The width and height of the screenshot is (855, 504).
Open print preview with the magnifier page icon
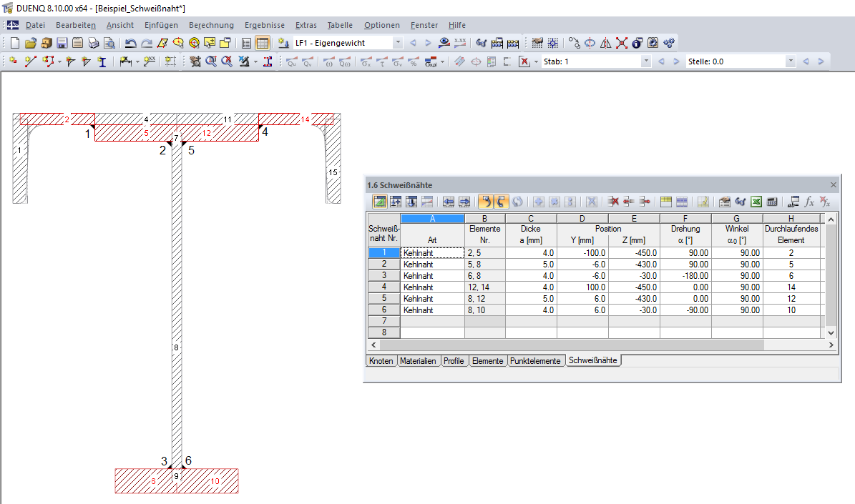(109, 43)
